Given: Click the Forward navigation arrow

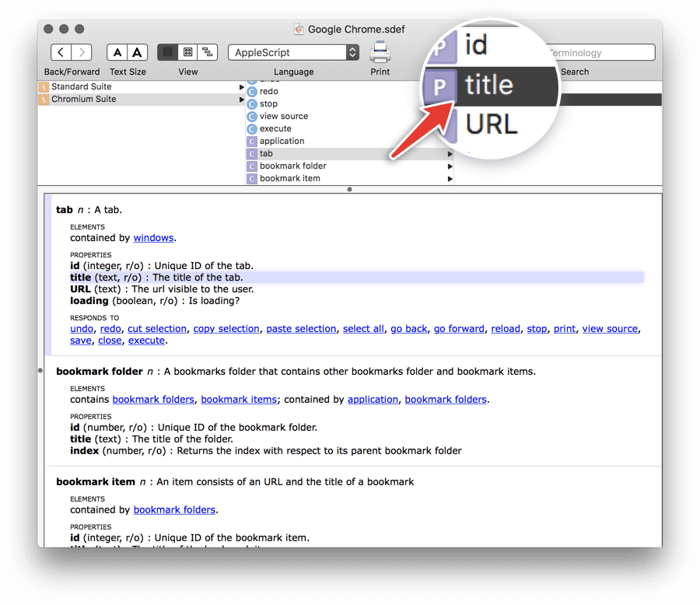Looking at the screenshot, I should 82,53.
